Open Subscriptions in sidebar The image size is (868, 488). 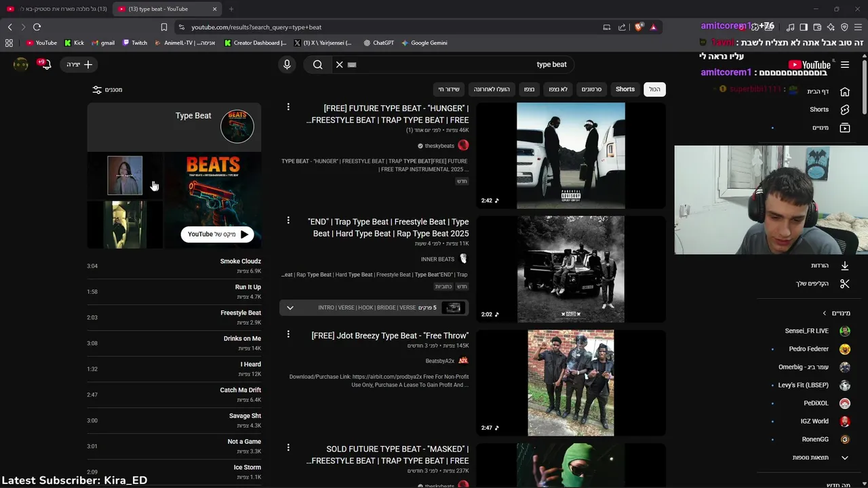[x=829, y=127]
